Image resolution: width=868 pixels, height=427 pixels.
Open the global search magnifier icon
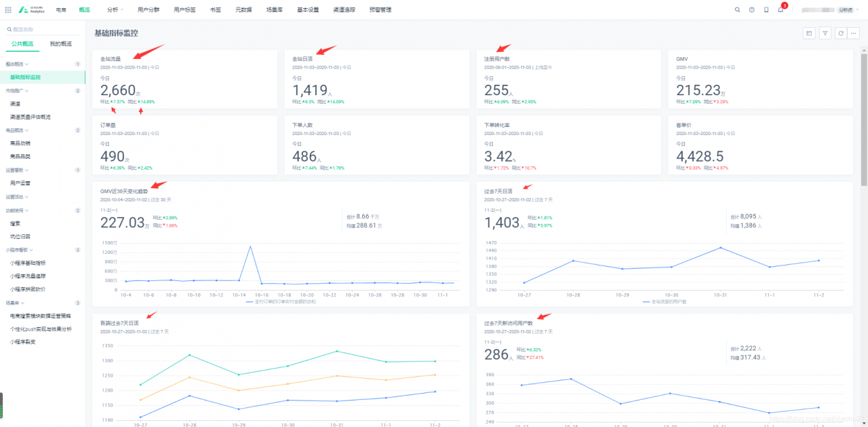point(738,10)
